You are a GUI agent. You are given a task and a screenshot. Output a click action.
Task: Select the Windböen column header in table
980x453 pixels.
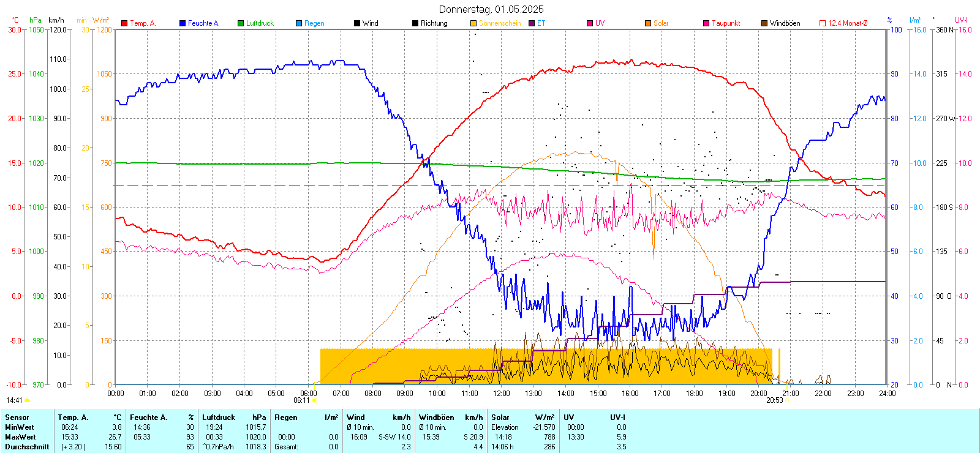(437, 417)
